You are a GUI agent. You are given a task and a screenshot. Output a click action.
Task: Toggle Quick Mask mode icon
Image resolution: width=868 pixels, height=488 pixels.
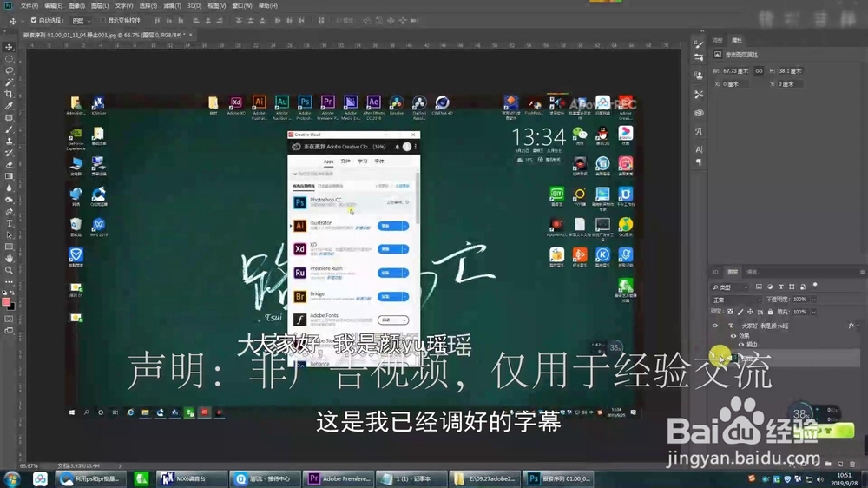click(x=9, y=319)
